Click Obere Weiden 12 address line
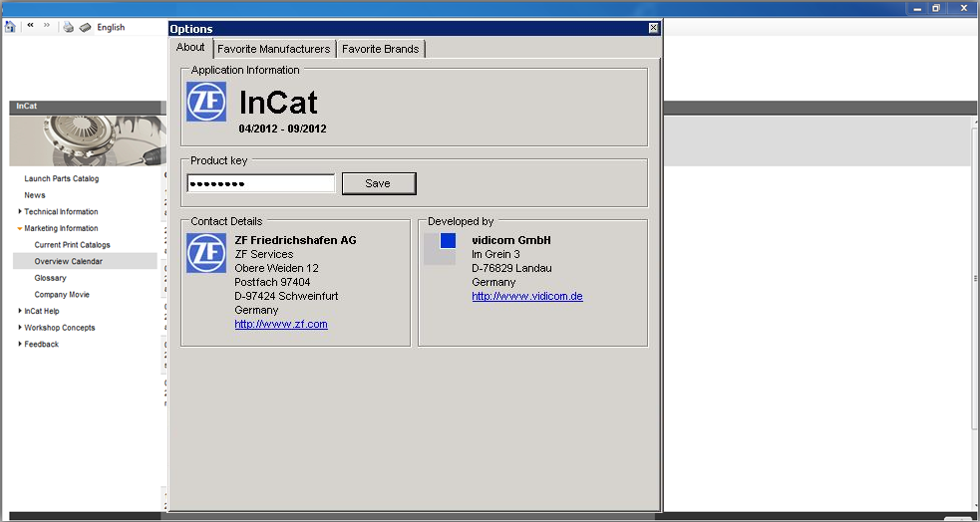The width and height of the screenshot is (980, 522). (x=276, y=268)
